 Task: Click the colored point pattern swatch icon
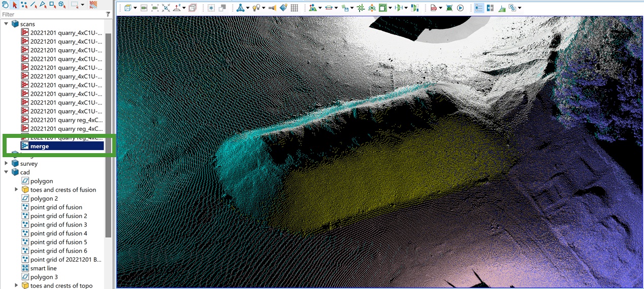(x=93, y=5)
